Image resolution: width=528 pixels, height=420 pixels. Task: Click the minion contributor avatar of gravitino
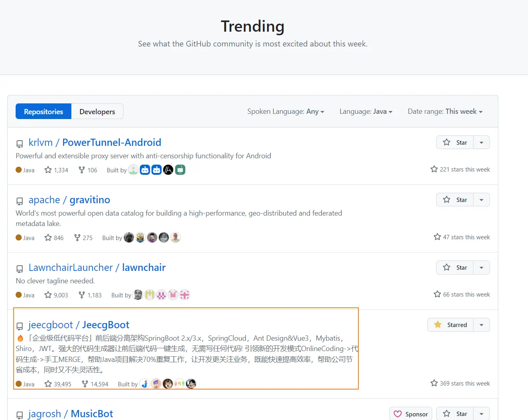click(x=140, y=238)
